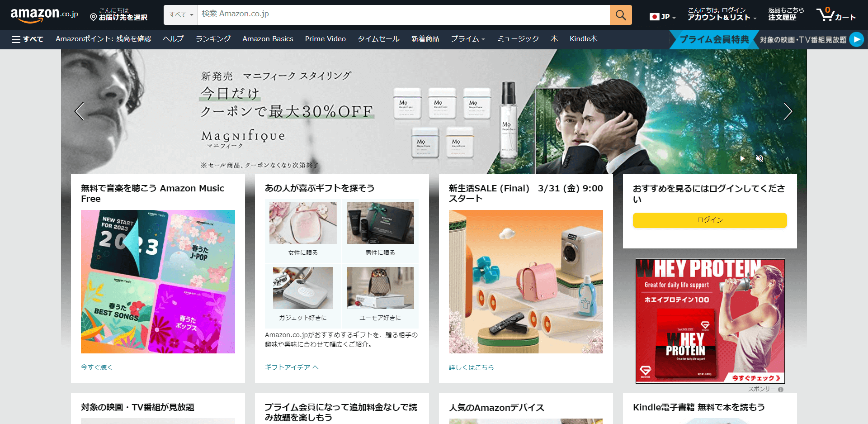Click 人気のAmazonデバイス heading
This screenshot has width=868, height=424.
pyautogui.click(x=496, y=408)
